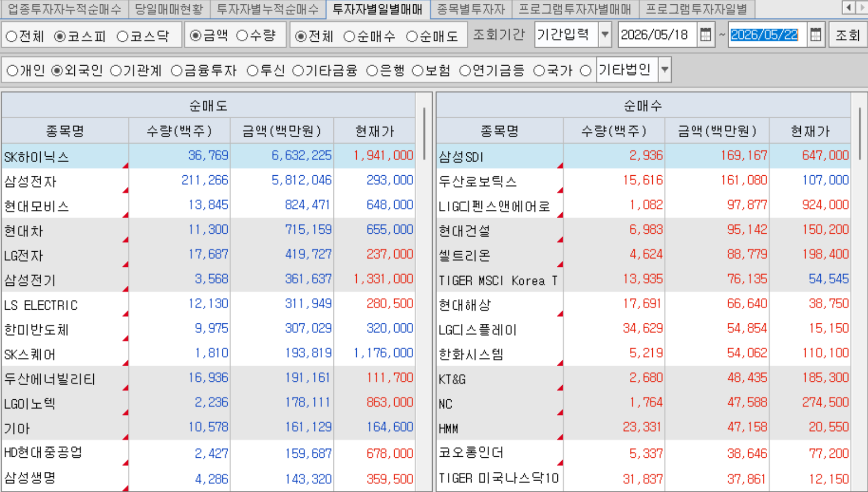Click the start date field 2026/05/18
Screen dimensions: 868x492
[657, 35]
